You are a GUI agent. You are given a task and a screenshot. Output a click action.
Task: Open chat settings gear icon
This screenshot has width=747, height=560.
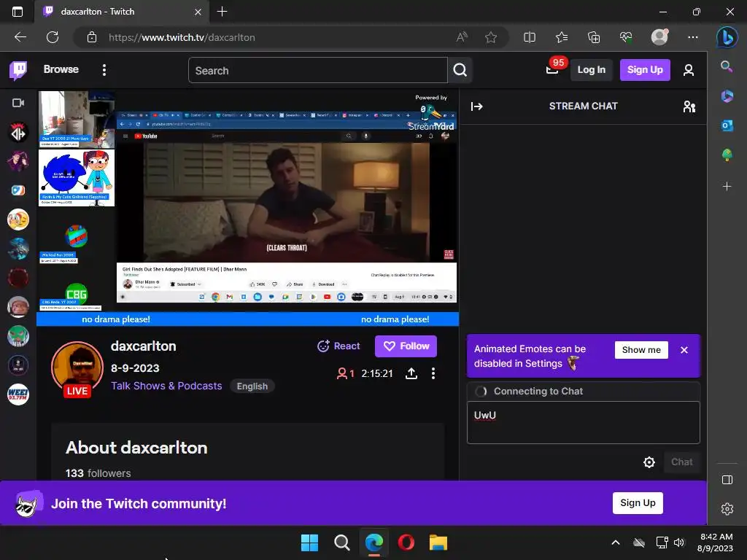[649, 462]
